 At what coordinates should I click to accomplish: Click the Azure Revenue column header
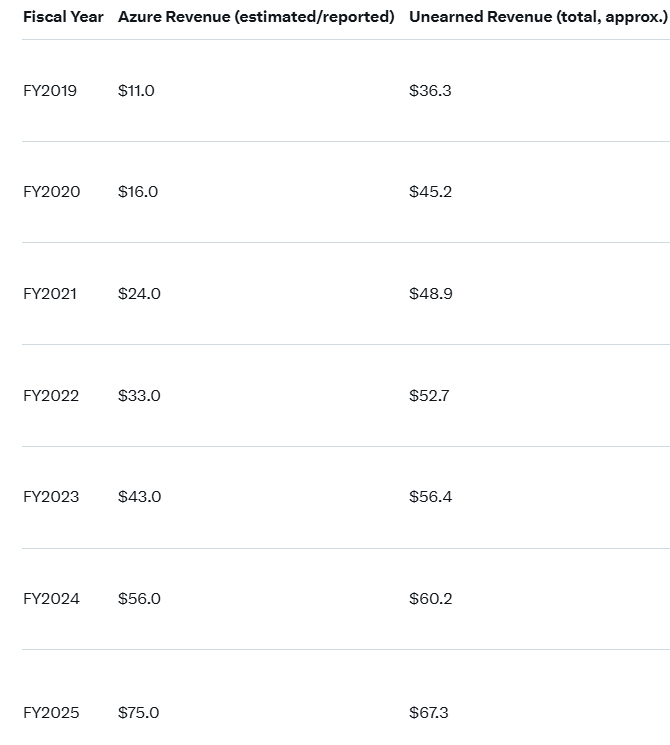pos(256,17)
